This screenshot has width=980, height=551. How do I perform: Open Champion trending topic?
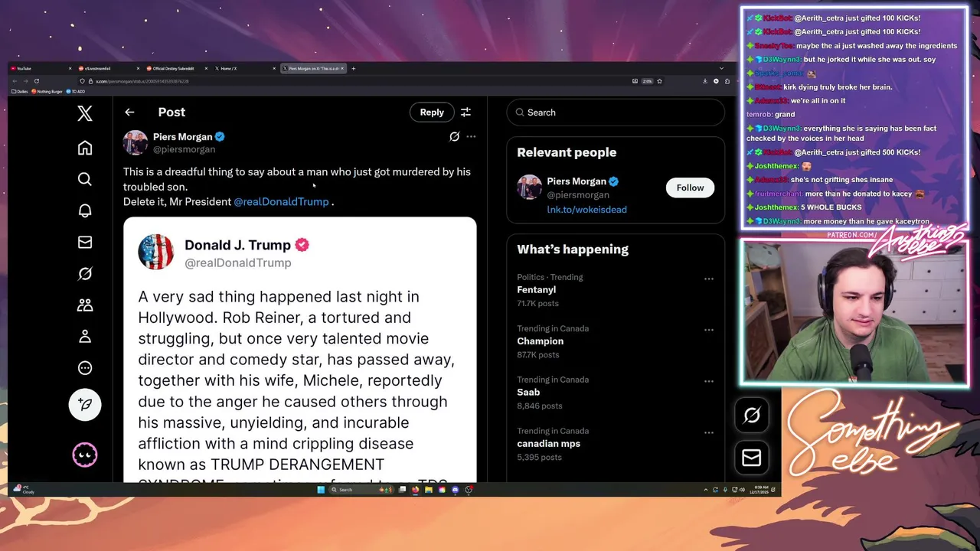540,341
